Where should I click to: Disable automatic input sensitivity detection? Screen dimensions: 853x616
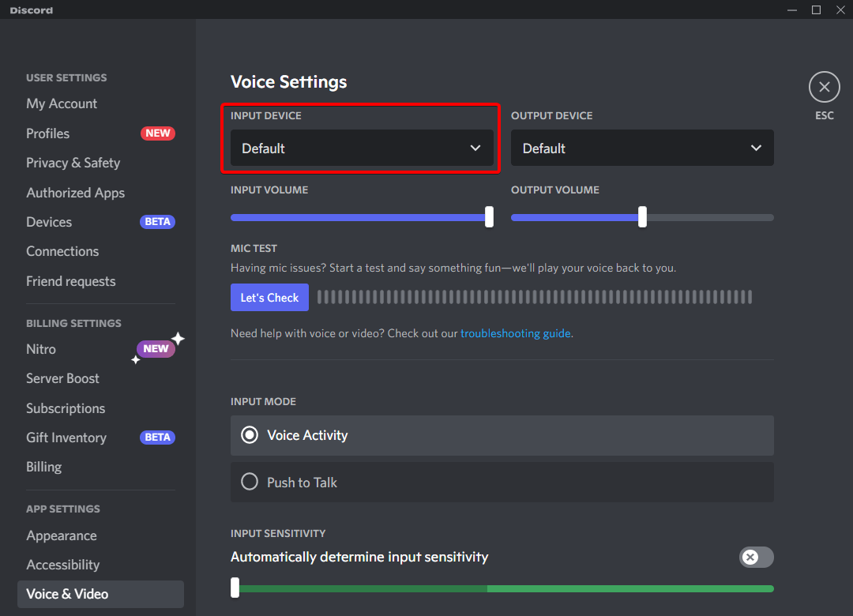(756, 557)
